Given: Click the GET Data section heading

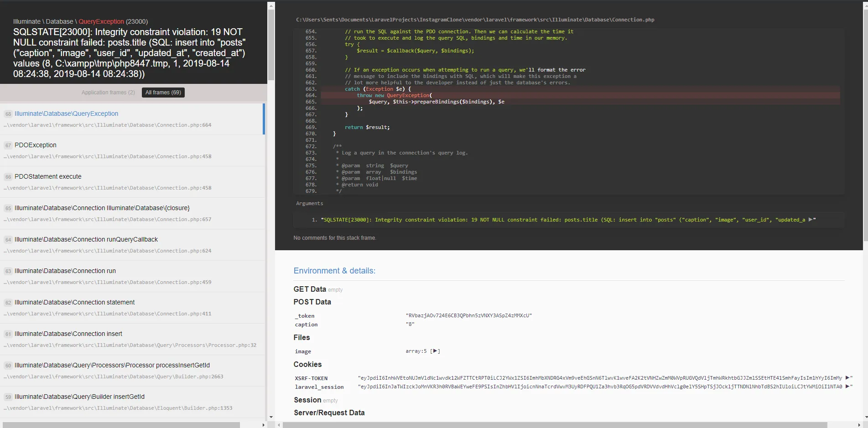Looking at the screenshot, I should 310,289.
